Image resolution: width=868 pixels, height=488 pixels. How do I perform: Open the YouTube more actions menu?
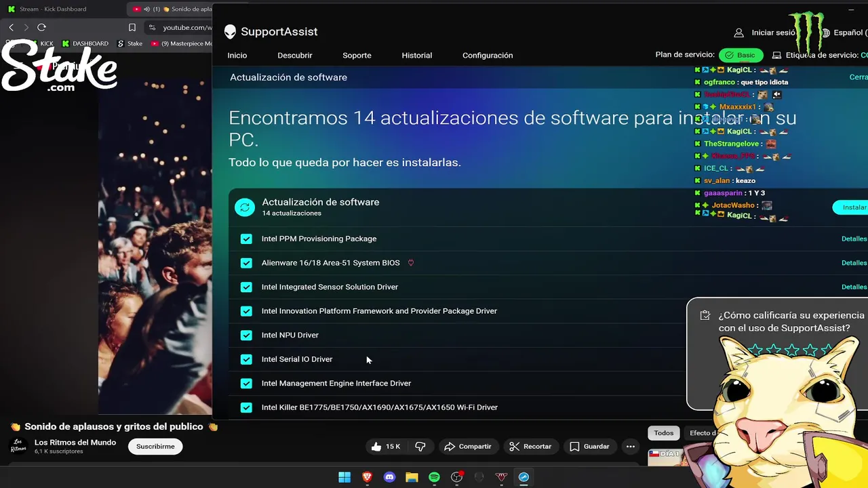coord(631,447)
